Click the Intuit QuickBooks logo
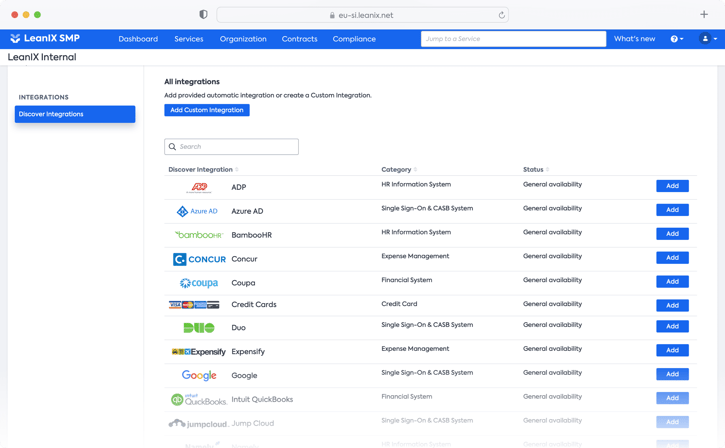Viewport: 725px width, 448px height. pyautogui.click(x=199, y=399)
